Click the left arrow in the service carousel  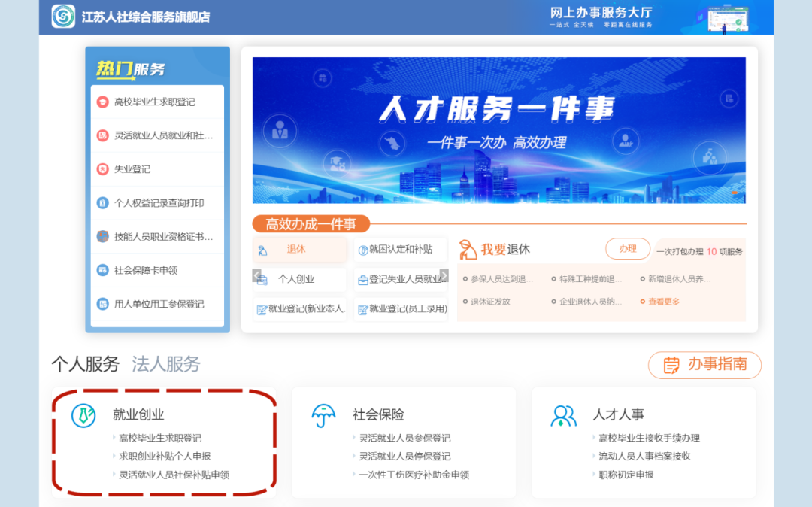(256, 277)
